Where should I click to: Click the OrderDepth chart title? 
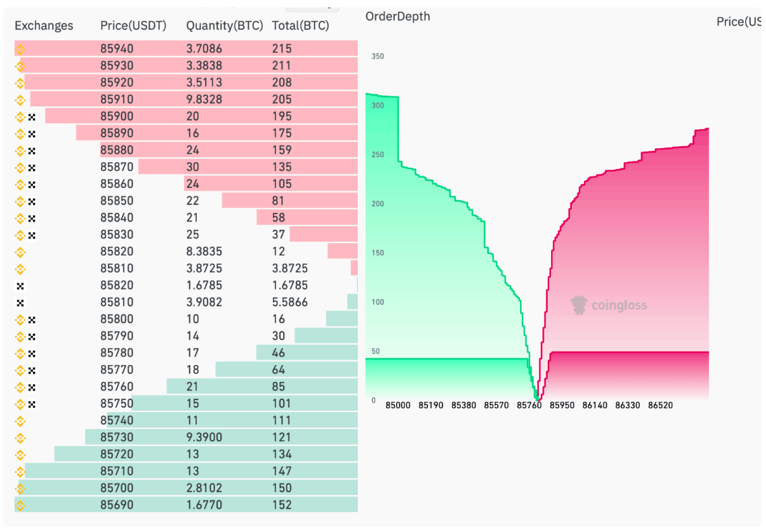[x=397, y=16]
